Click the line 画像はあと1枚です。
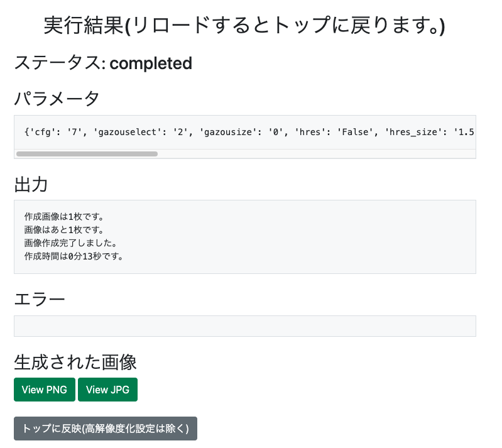This screenshot has height=448, width=502. (64, 230)
